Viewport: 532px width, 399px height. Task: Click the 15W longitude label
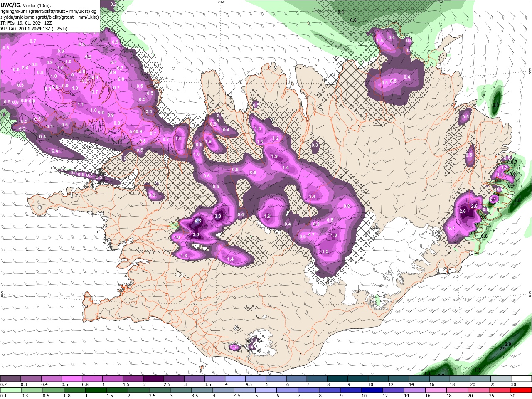pyautogui.click(x=440, y=2)
